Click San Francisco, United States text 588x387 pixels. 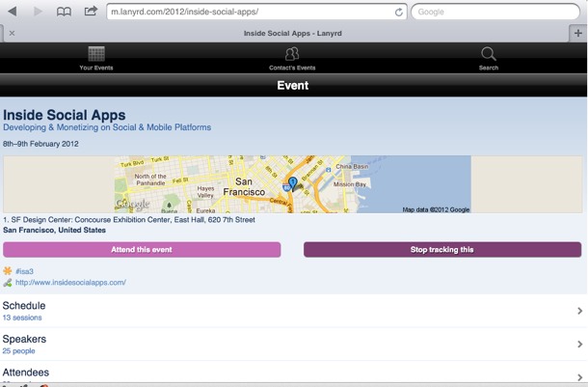pos(54,230)
